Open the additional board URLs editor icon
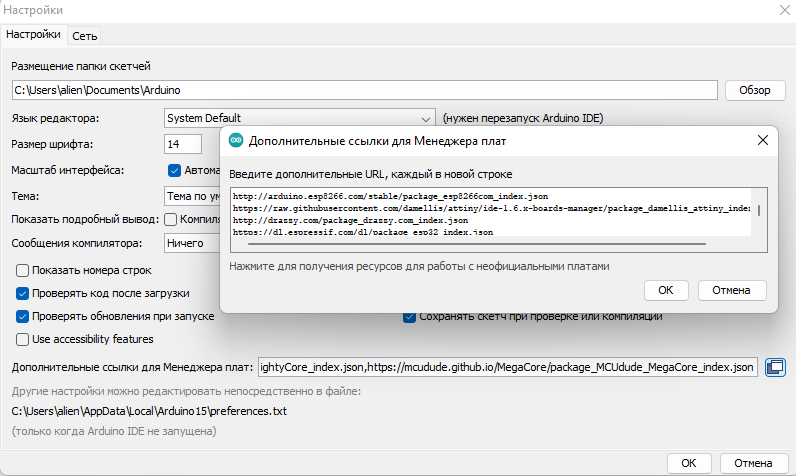 (775, 367)
